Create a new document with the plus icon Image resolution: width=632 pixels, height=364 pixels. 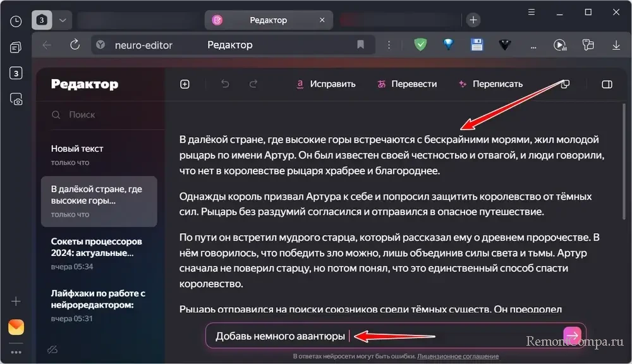[185, 84]
